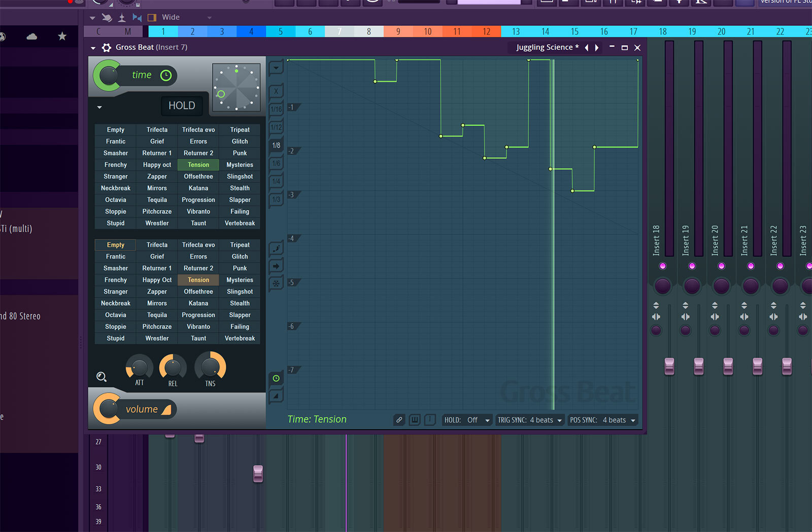Select next preset with right arrow
The height and width of the screenshot is (532, 812).
pos(597,48)
